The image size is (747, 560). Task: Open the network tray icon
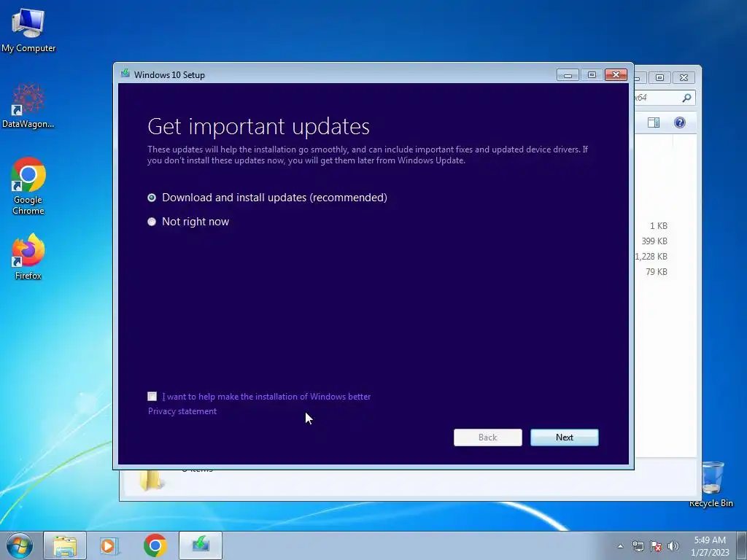click(x=638, y=546)
